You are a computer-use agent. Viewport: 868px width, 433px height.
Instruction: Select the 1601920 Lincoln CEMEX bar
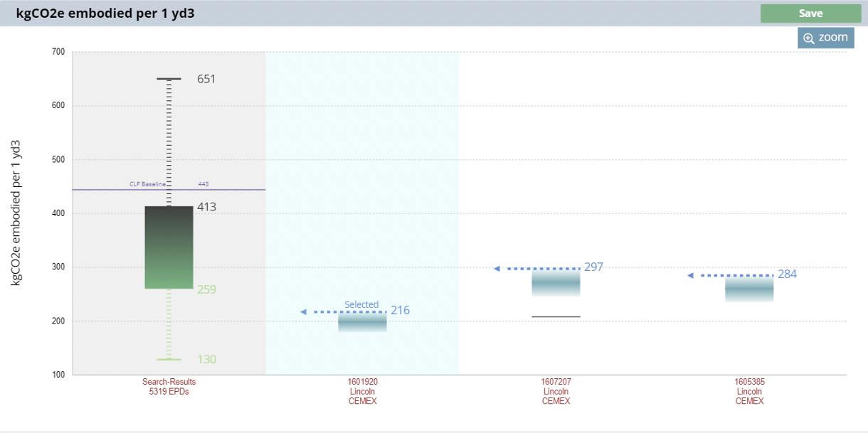(362, 324)
